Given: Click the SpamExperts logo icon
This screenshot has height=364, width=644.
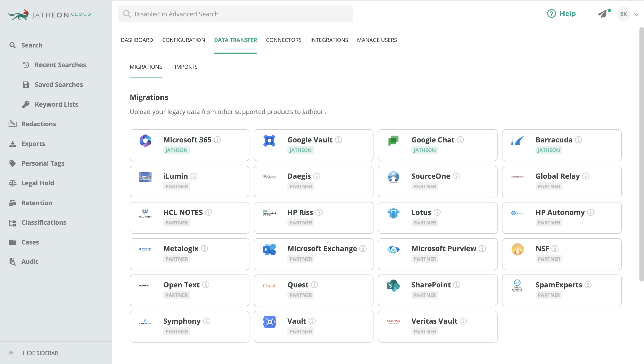Looking at the screenshot, I should point(517,285).
